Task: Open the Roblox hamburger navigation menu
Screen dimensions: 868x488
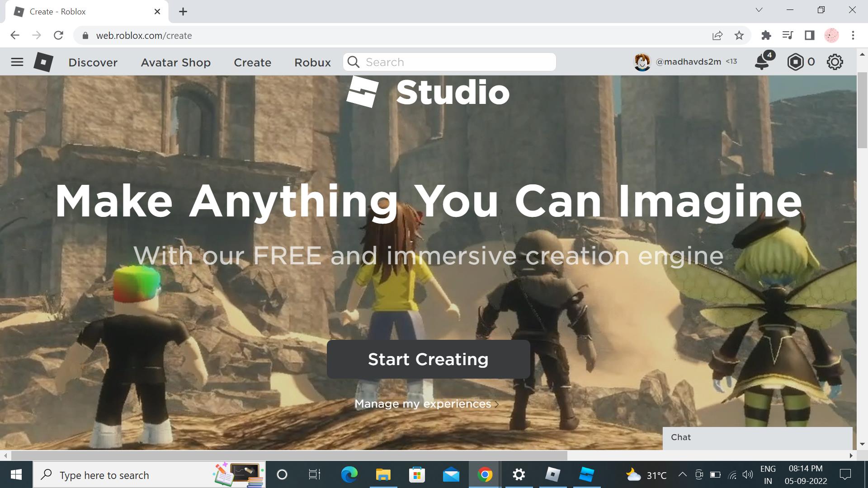Action: point(17,62)
